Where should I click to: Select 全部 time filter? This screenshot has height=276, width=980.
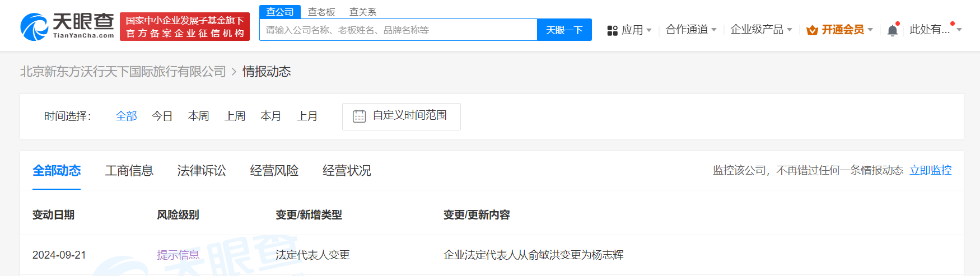coord(126,116)
